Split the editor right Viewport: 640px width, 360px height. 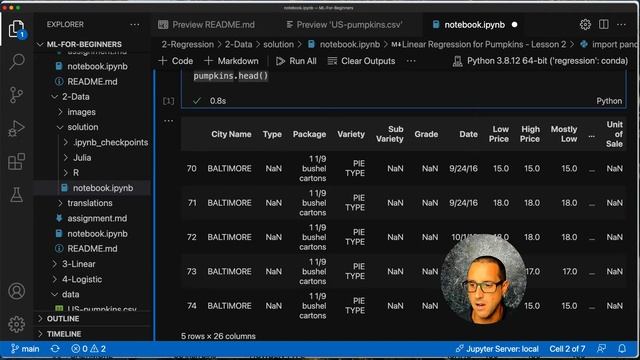pos(603,24)
